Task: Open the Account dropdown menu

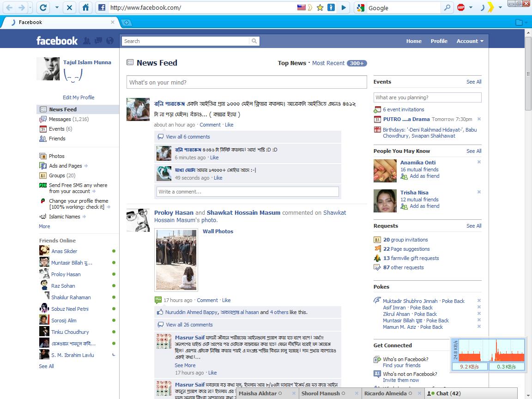Action: [x=470, y=41]
